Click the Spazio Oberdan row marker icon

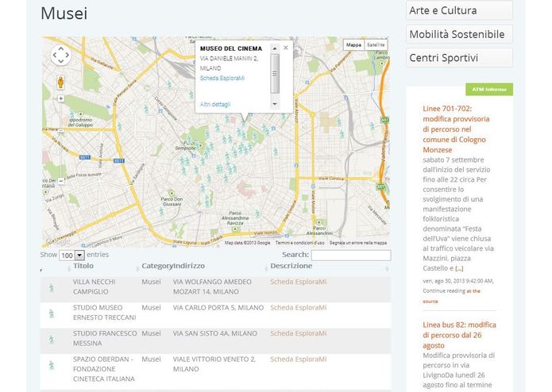point(52,365)
